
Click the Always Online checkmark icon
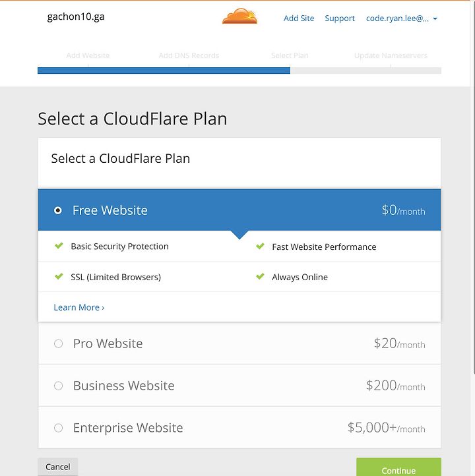tap(261, 276)
